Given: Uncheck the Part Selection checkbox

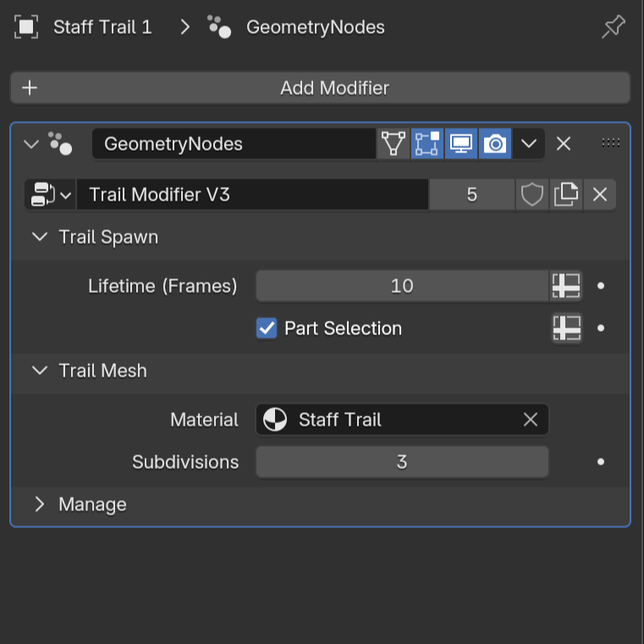Looking at the screenshot, I should click(267, 328).
